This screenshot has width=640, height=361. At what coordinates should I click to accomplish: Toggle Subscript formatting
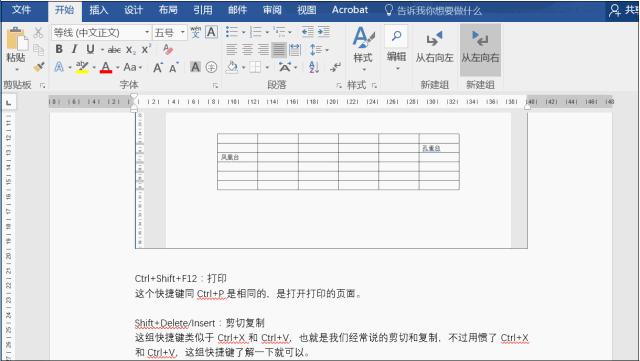(x=131, y=50)
